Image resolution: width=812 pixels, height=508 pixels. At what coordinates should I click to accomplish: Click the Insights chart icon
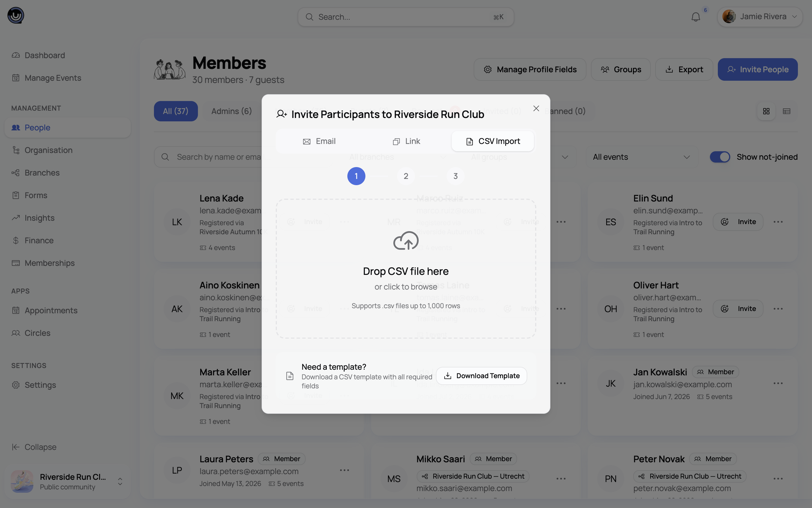pos(16,218)
